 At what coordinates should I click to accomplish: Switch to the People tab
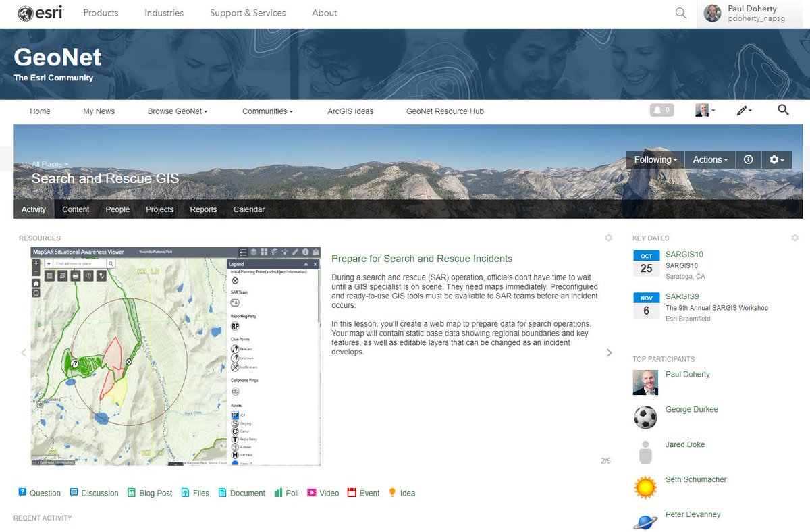click(117, 209)
